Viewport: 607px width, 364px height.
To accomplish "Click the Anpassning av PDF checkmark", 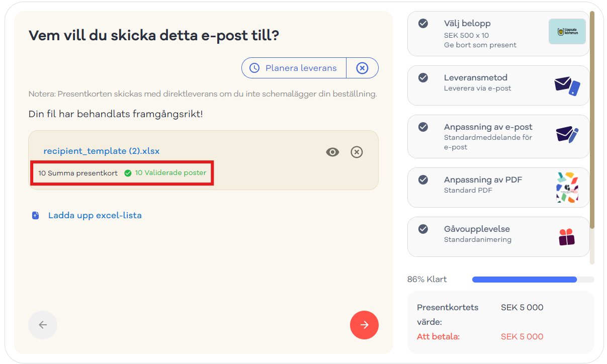I will pos(423,179).
